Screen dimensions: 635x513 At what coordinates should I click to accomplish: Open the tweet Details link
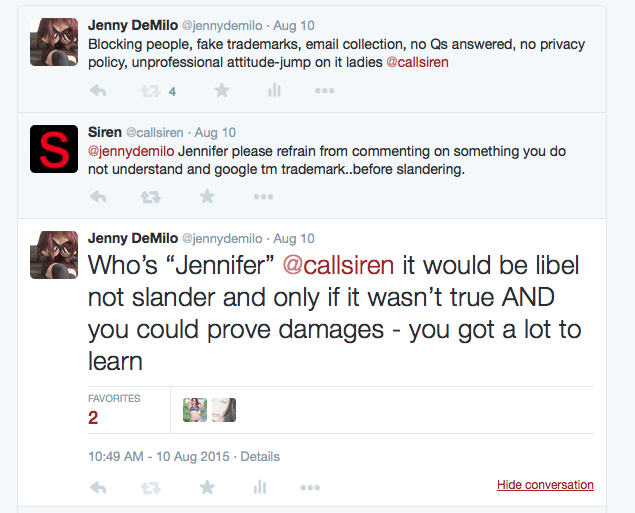[260, 457]
